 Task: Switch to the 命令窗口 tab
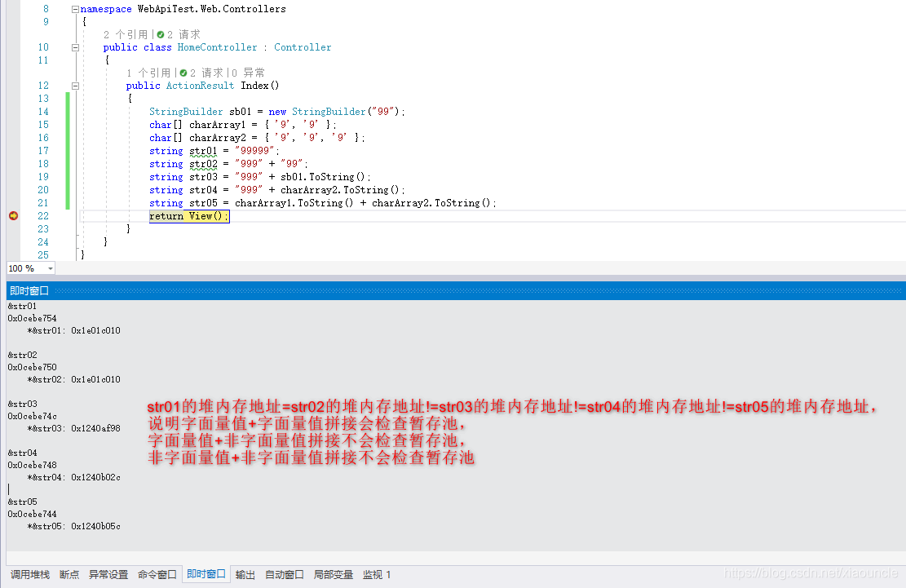tap(157, 575)
